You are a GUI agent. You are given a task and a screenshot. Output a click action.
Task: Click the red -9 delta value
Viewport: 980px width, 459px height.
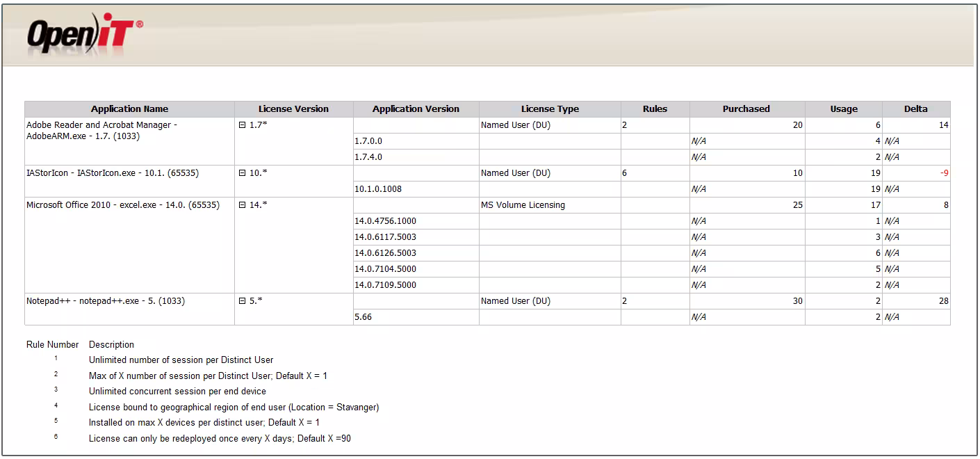pyautogui.click(x=945, y=173)
